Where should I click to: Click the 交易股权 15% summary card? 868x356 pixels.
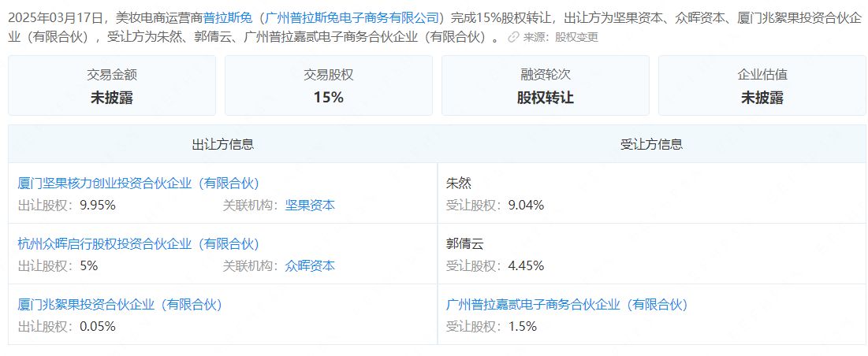329,86
